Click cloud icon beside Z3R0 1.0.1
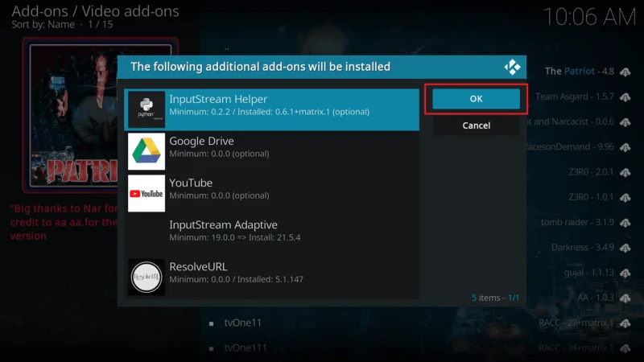The width and height of the screenshot is (644, 362). point(625,198)
